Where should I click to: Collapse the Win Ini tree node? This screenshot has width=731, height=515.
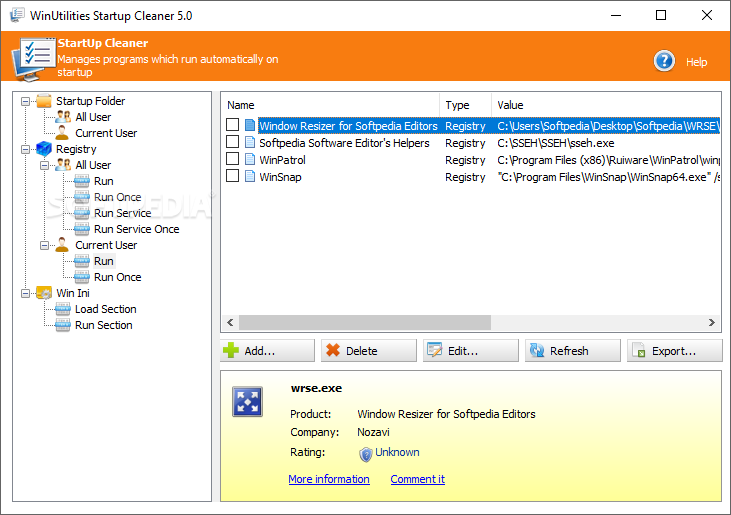coord(26,293)
